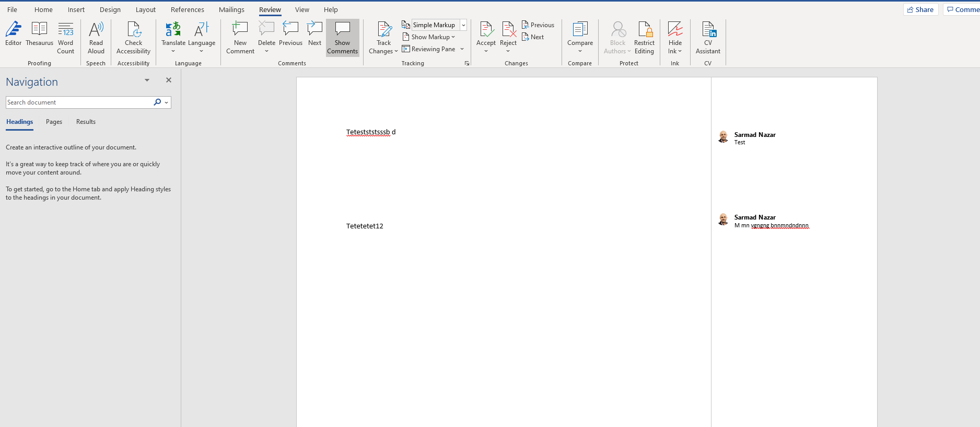Screen dimensions: 980x427
Task: Switch to the Home tab
Action: point(43,9)
